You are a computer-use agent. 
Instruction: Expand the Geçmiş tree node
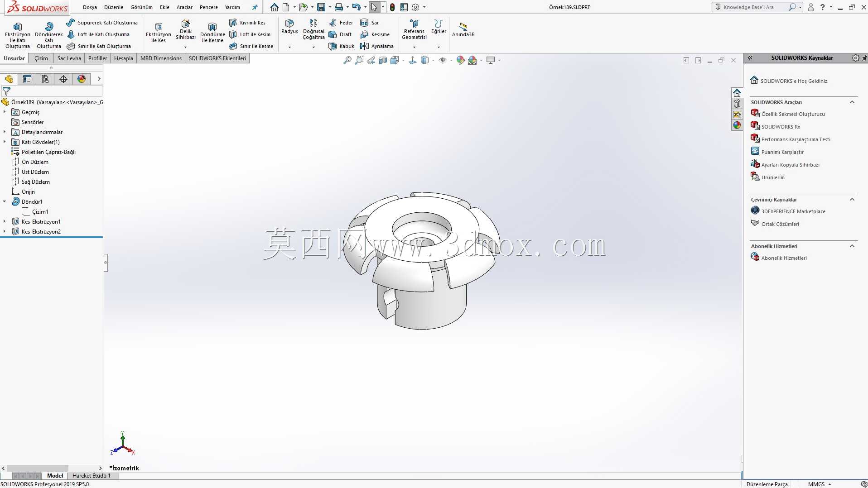pos(5,112)
